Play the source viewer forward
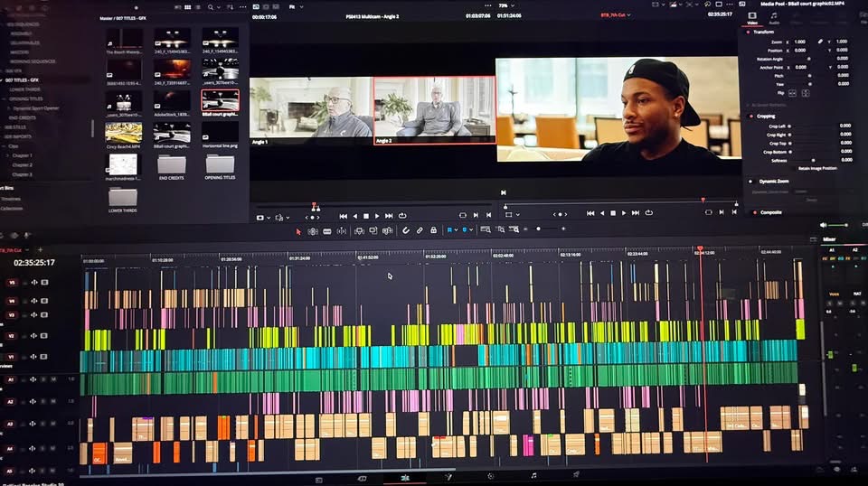The width and height of the screenshot is (868, 486). click(x=378, y=216)
